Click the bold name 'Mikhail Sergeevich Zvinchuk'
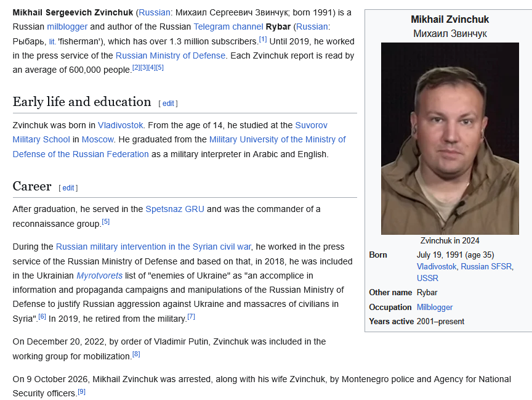This screenshot has height=400, width=532. coord(73,12)
